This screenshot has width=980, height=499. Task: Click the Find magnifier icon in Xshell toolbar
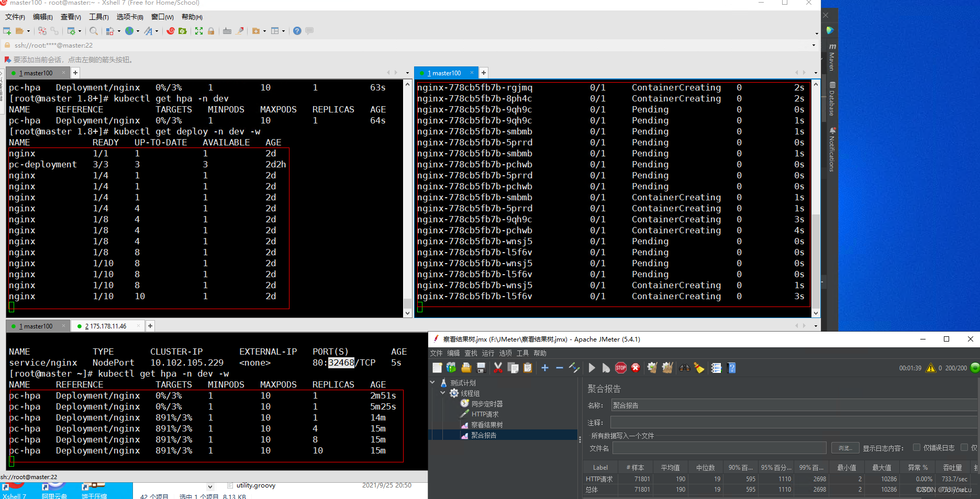(94, 31)
